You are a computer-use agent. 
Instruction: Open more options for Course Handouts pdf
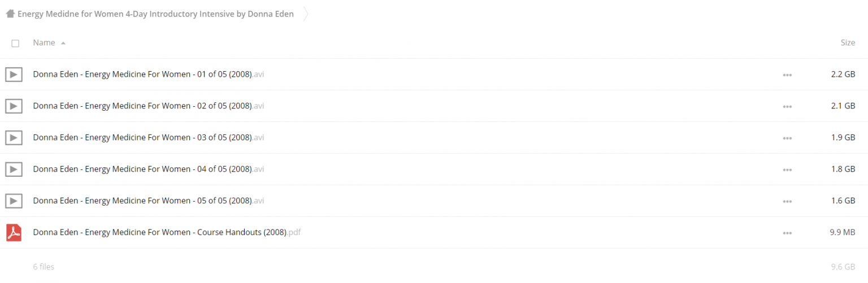point(787,233)
